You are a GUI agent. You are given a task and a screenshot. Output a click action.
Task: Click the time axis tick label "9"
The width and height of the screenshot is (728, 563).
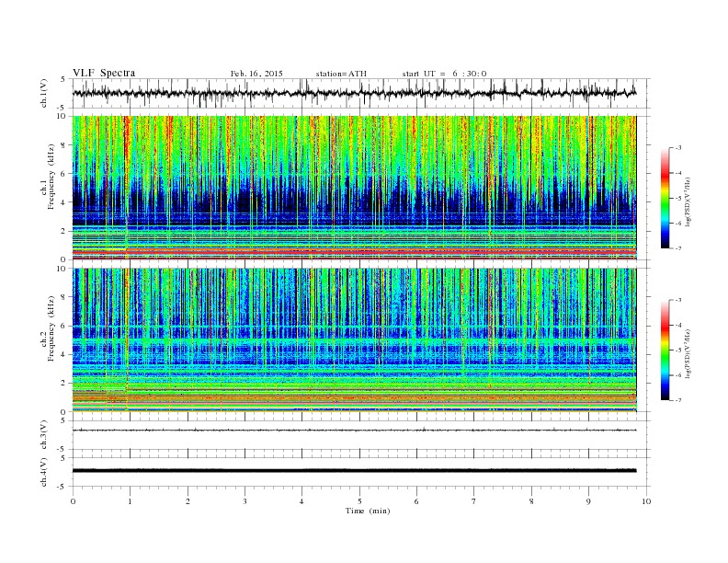588,501
